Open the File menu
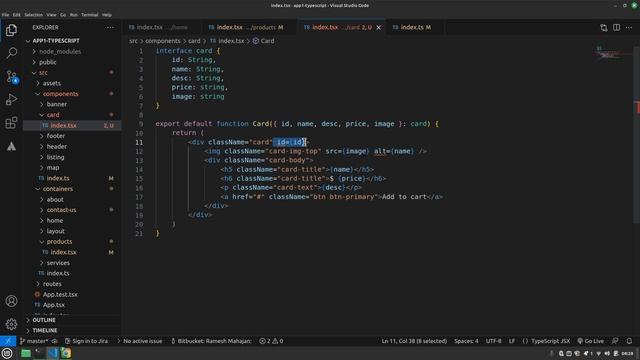 coord(5,15)
